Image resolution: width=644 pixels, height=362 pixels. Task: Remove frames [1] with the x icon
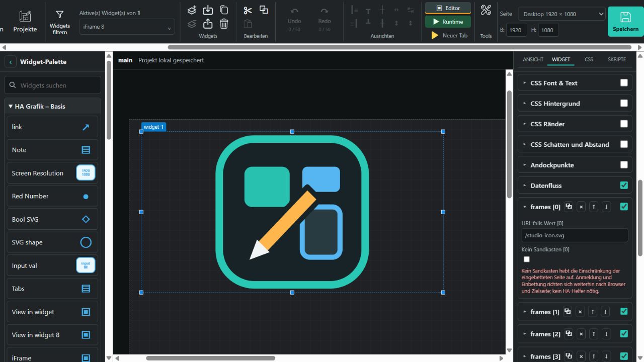click(x=580, y=312)
